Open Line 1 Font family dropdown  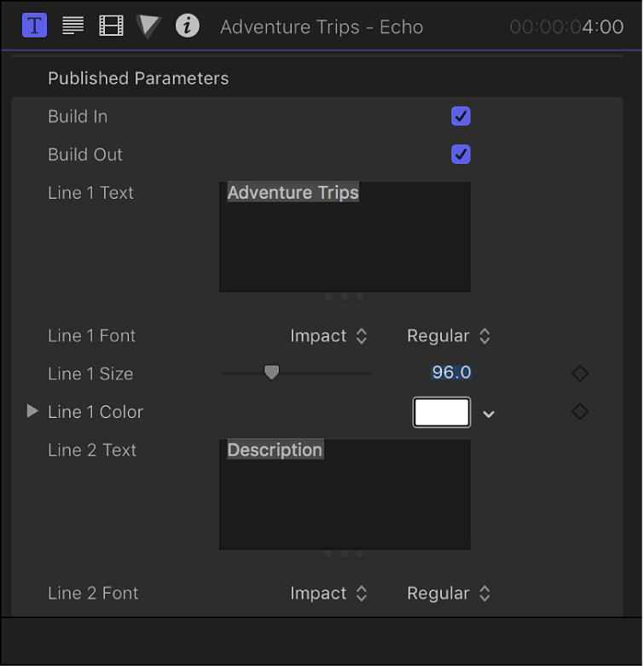(x=328, y=336)
